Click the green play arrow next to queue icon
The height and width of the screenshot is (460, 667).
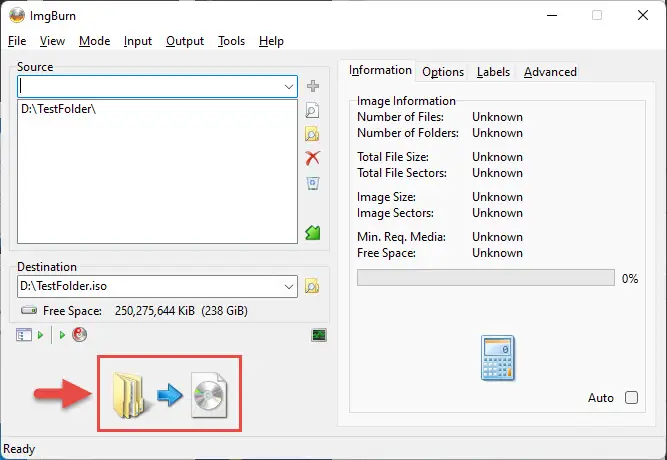tap(40, 335)
